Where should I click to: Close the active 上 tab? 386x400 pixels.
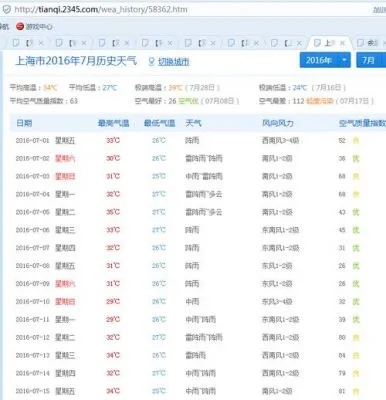342,43
